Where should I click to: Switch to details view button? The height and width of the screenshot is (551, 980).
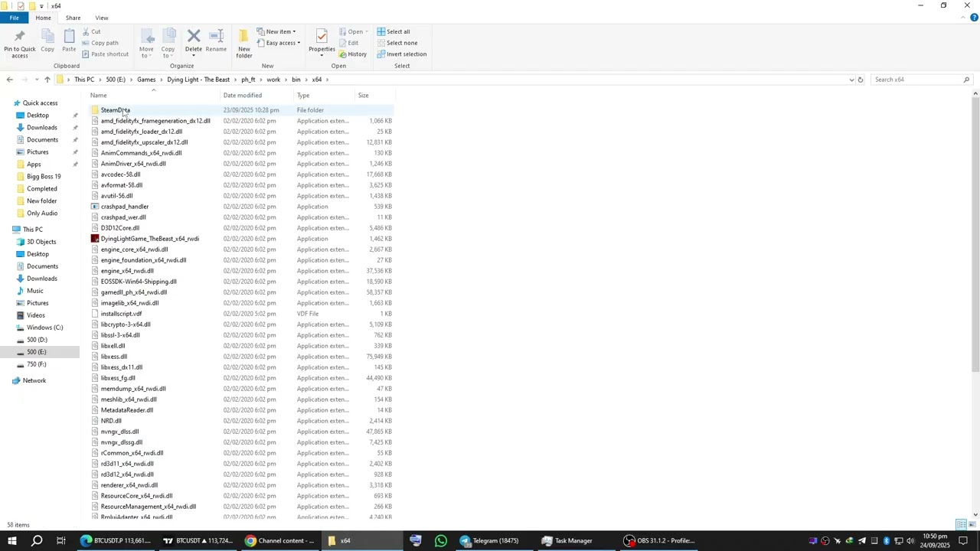coord(961,524)
